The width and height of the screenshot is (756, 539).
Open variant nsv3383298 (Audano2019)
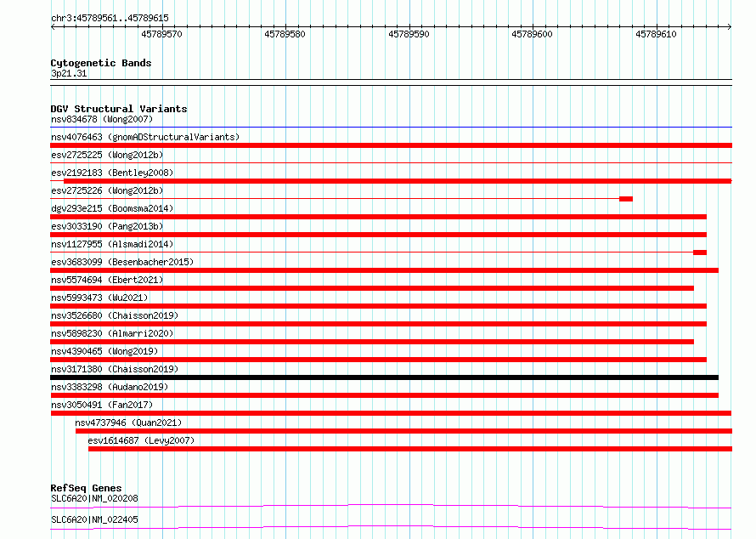coord(110,388)
